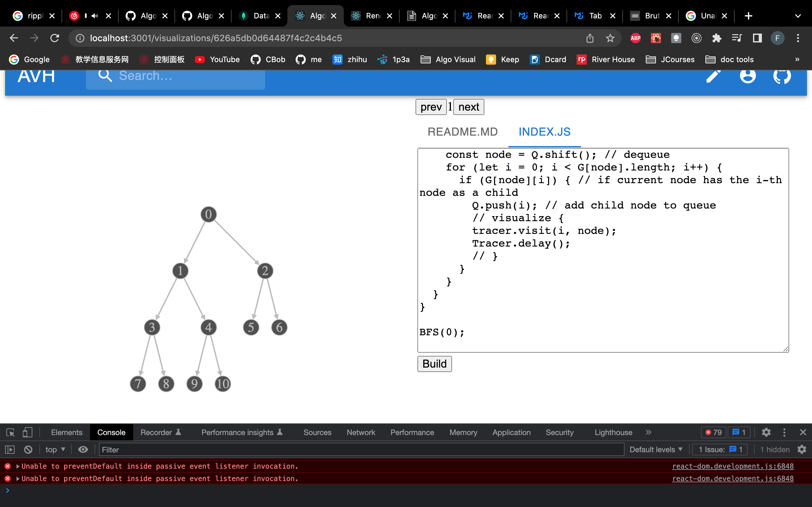Clear console with the block icon
This screenshot has width=812, height=507.
[28, 449]
